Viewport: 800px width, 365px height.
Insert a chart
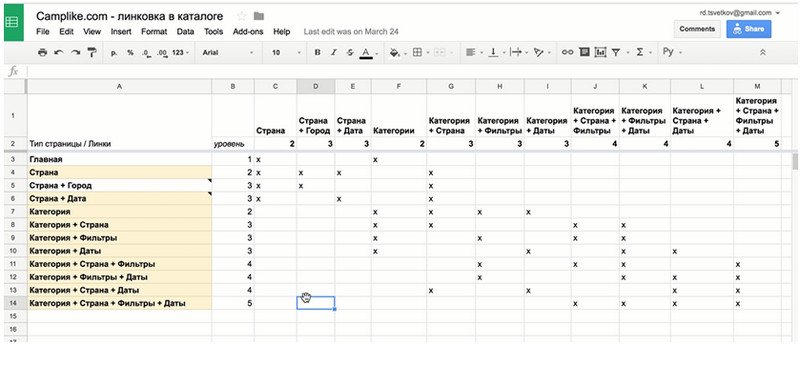[601, 52]
